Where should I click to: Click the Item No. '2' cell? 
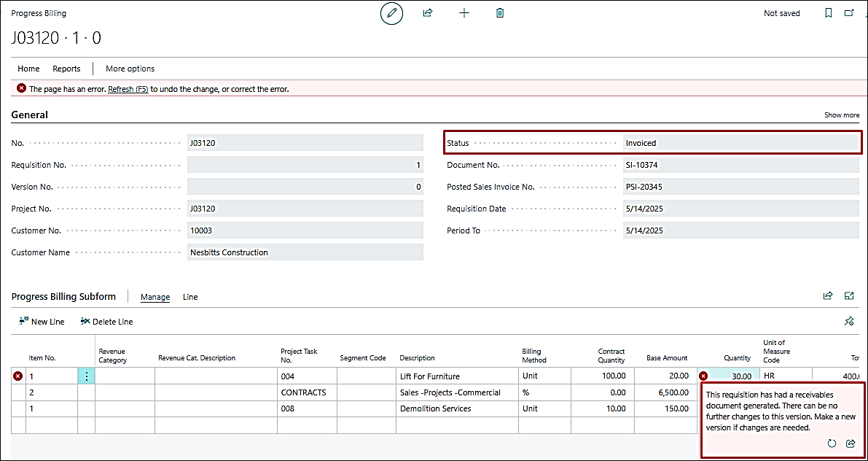point(52,393)
